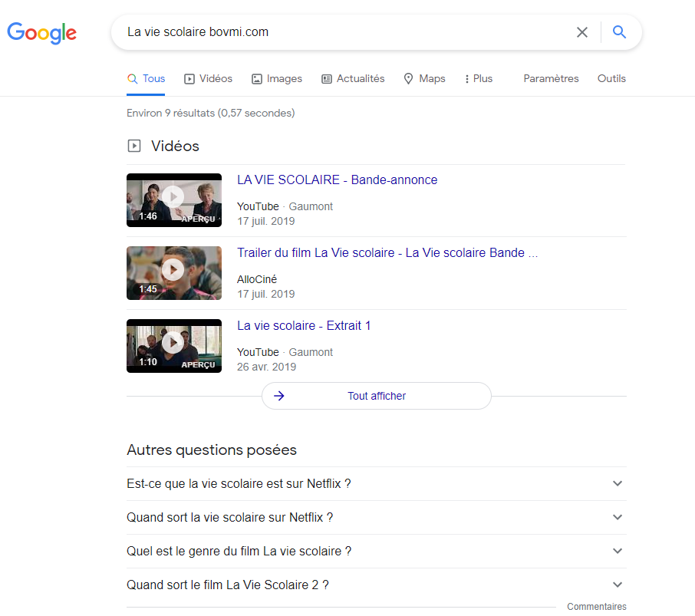Open the Images tab
The height and width of the screenshot is (616, 695).
[277, 78]
